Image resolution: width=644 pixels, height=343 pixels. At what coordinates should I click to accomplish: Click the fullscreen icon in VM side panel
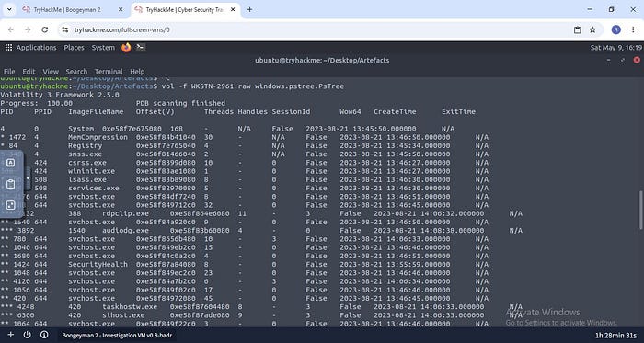point(11,205)
